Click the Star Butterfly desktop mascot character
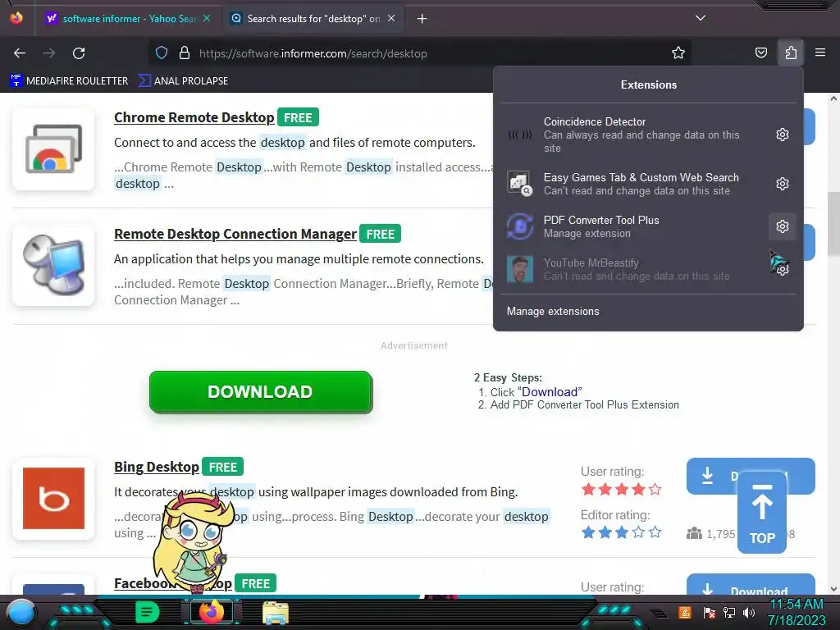840x630 pixels. 193,542
